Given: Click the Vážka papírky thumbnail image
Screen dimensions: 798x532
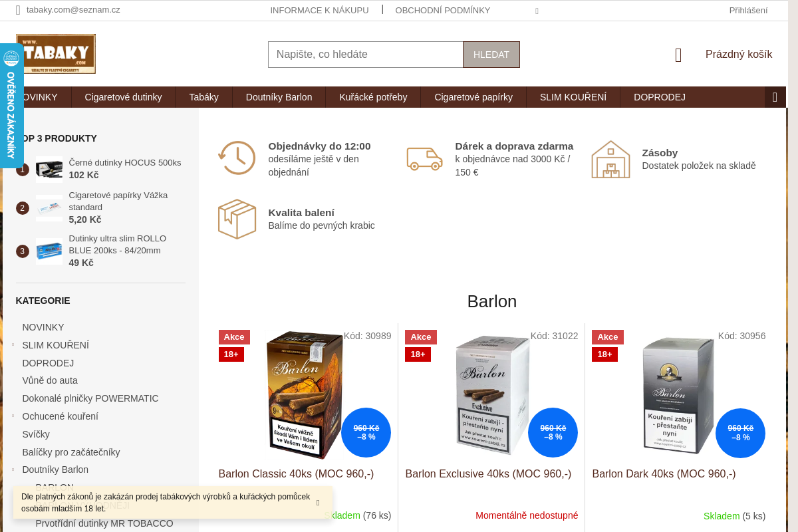Looking at the screenshot, I should (49, 208).
